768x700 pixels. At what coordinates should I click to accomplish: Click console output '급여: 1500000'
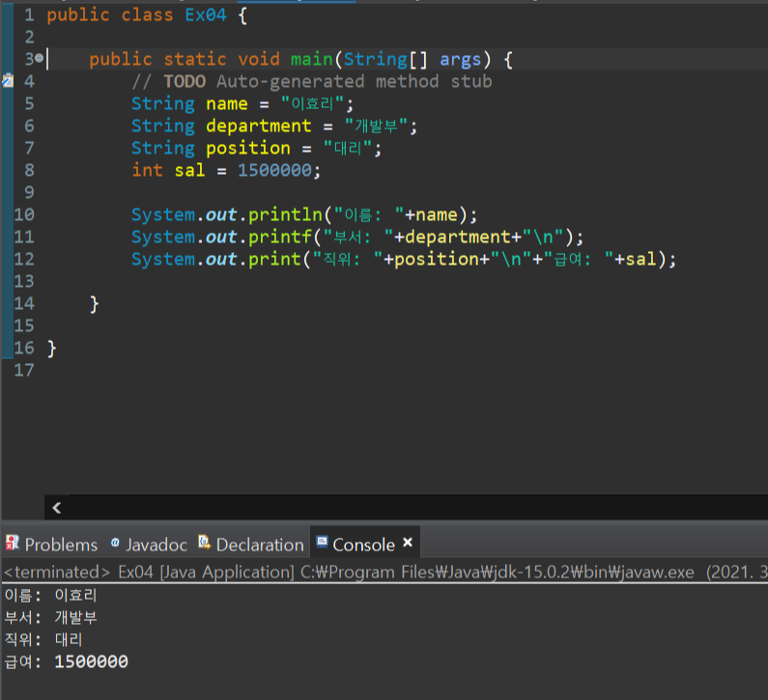coord(66,661)
